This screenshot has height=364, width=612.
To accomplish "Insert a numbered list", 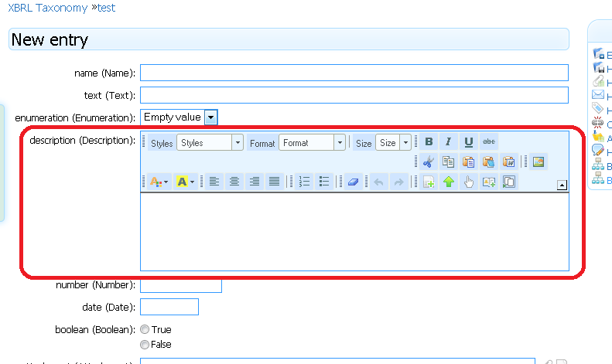I will (304, 182).
